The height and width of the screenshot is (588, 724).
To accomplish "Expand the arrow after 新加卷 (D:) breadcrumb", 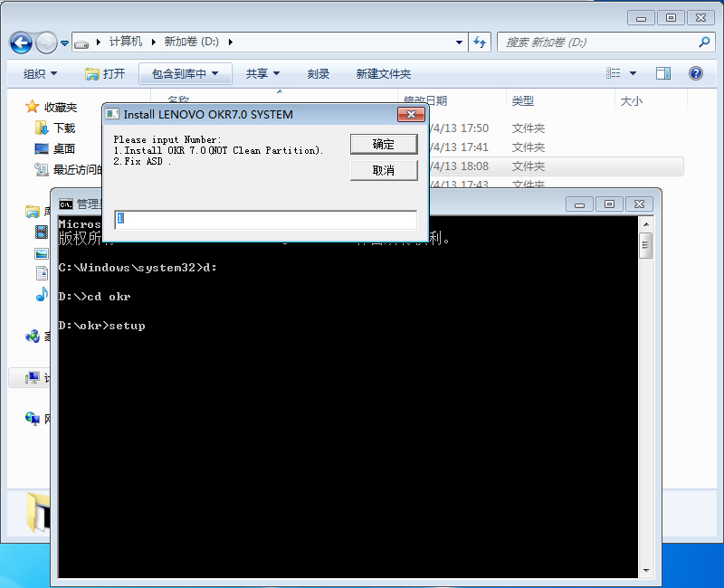I will coord(231,43).
